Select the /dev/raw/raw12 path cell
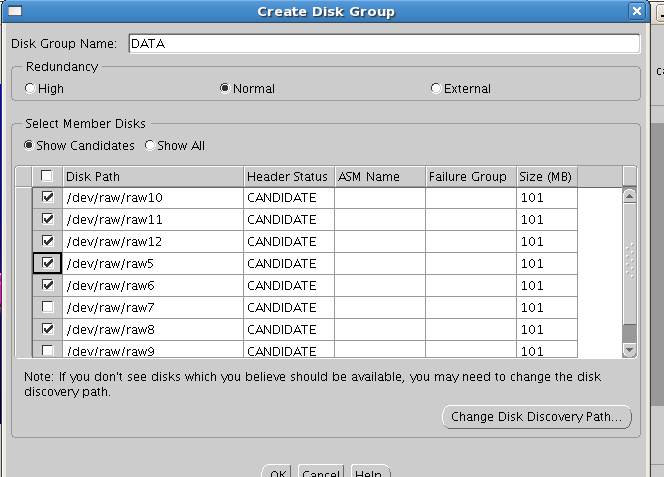The height and width of the screenshot is (477, 664). (153, 242)
